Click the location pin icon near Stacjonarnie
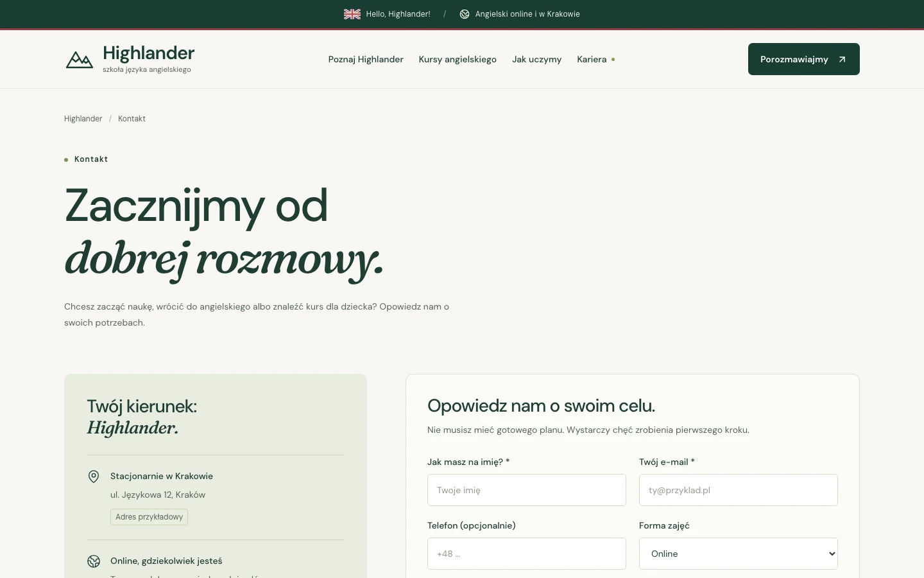Screen dimensions: 924x578 [x=94, y=477]
